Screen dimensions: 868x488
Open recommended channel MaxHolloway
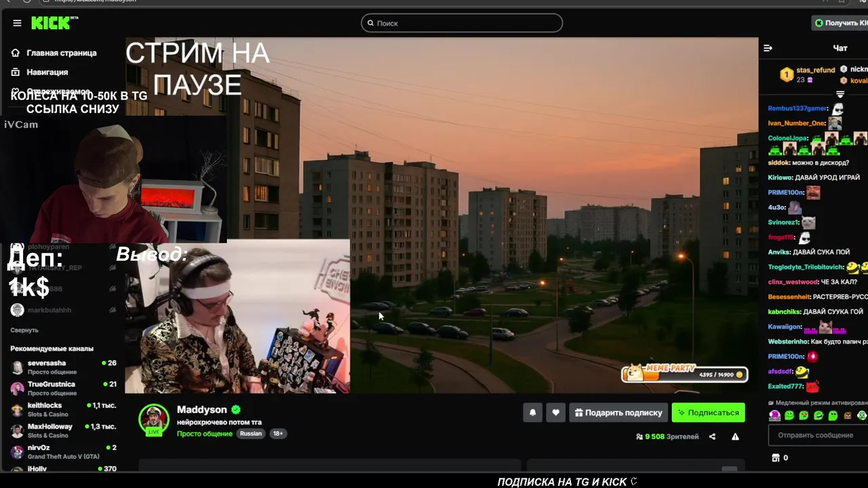pos(63,430)
